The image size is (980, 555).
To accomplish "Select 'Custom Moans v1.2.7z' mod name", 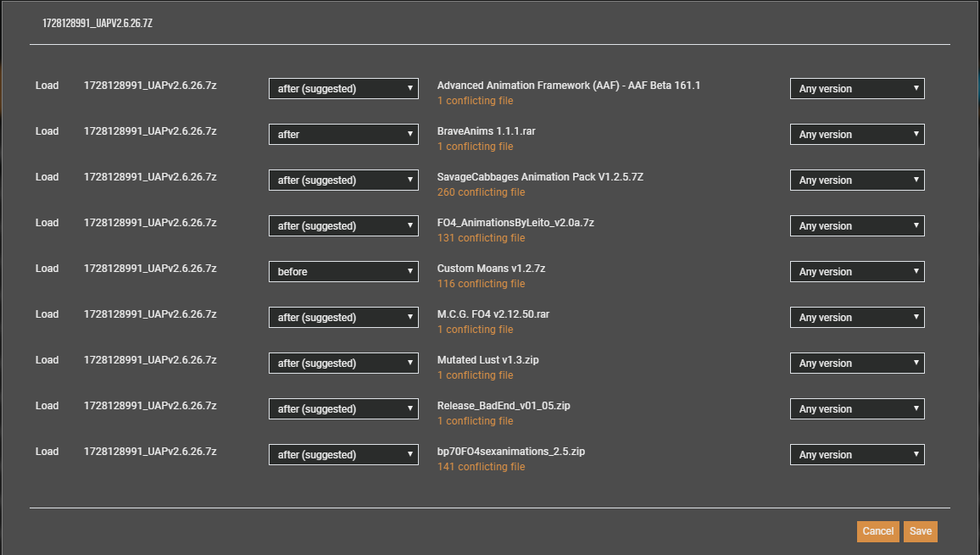I will [491, 268].
